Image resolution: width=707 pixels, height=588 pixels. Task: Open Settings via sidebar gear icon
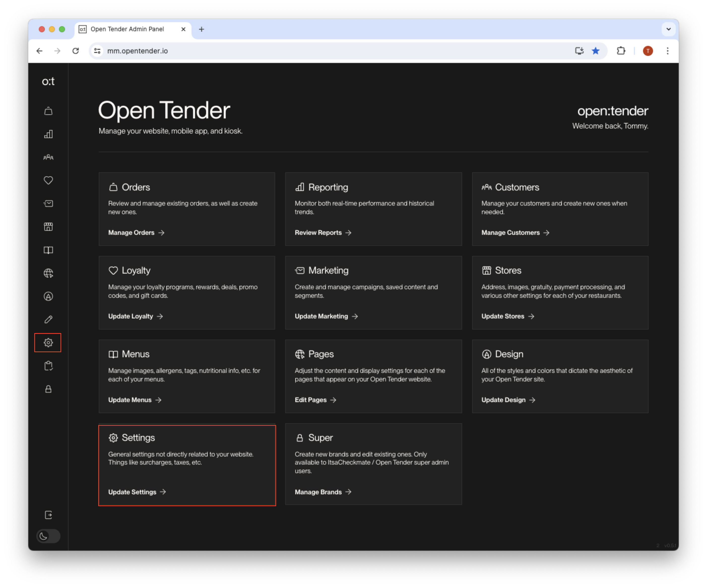[x=48, y=343]
